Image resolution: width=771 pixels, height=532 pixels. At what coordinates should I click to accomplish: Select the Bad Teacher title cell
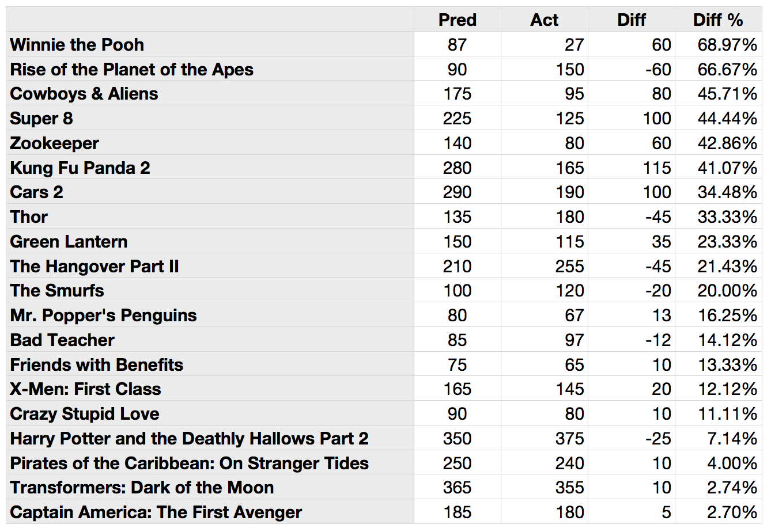pyautogui.click(x=210, y=340)
